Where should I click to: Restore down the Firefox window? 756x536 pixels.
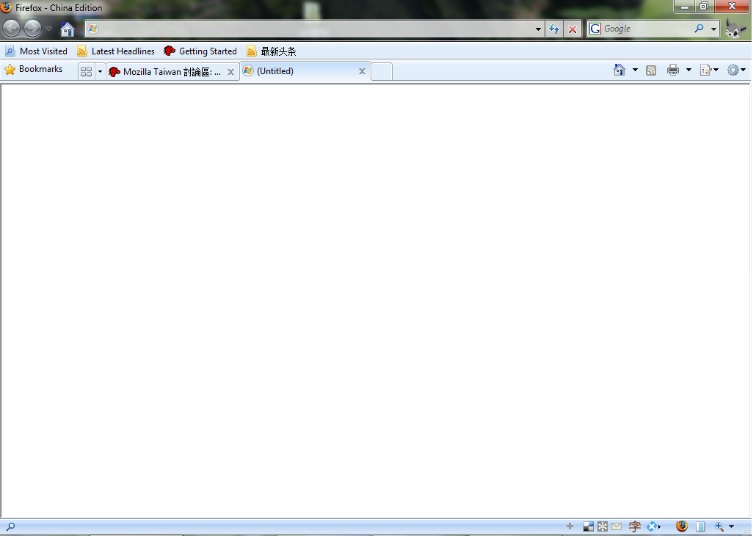704,7
